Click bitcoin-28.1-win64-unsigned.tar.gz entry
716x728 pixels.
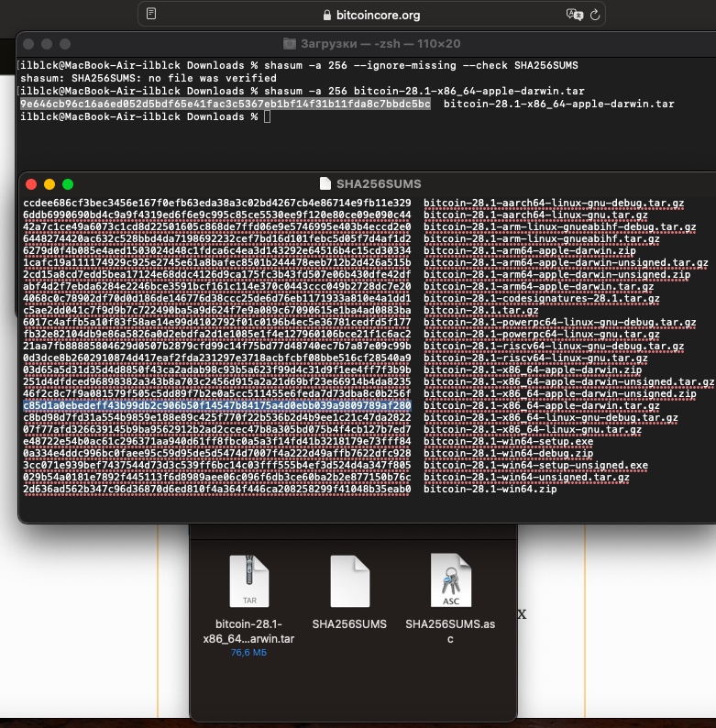(526, 478)
